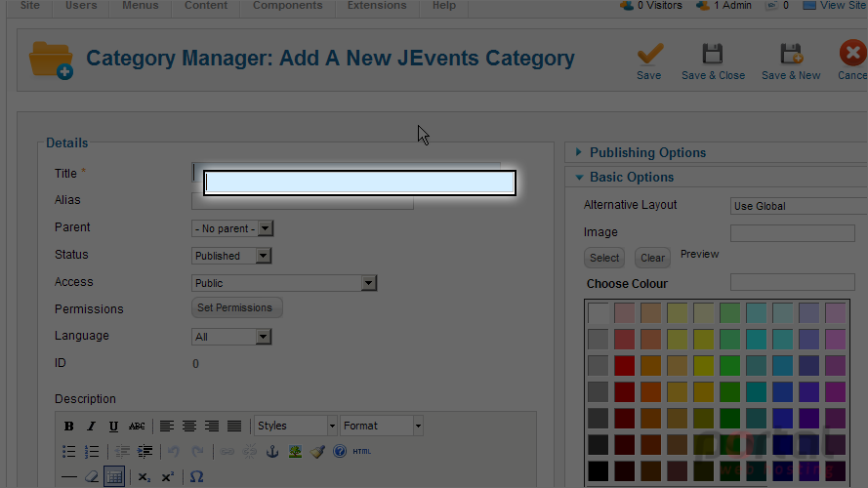Click the outdent icon
Viewport: 868px width, 488px height.
(122, 452)
